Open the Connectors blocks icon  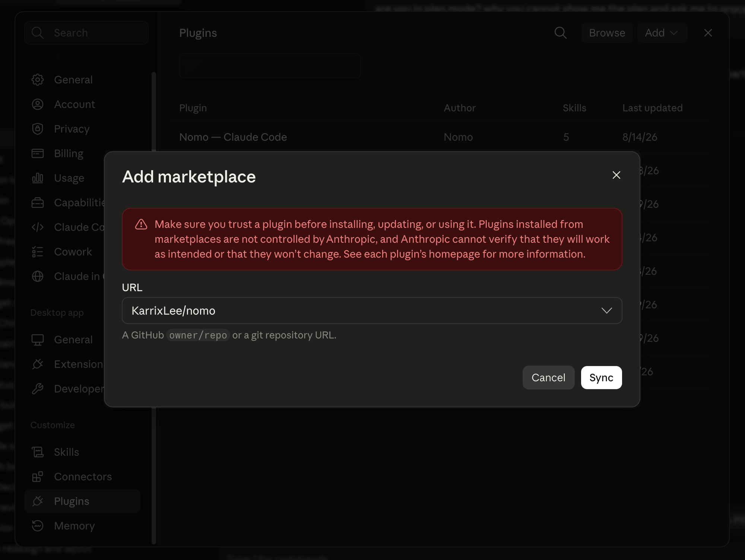tap(38, 477)
